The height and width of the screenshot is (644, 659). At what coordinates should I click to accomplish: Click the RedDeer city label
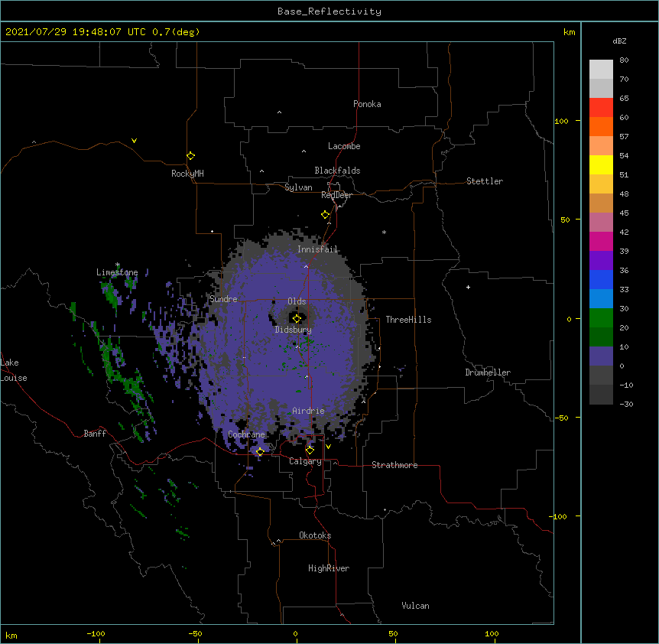(x=336, y=195)
